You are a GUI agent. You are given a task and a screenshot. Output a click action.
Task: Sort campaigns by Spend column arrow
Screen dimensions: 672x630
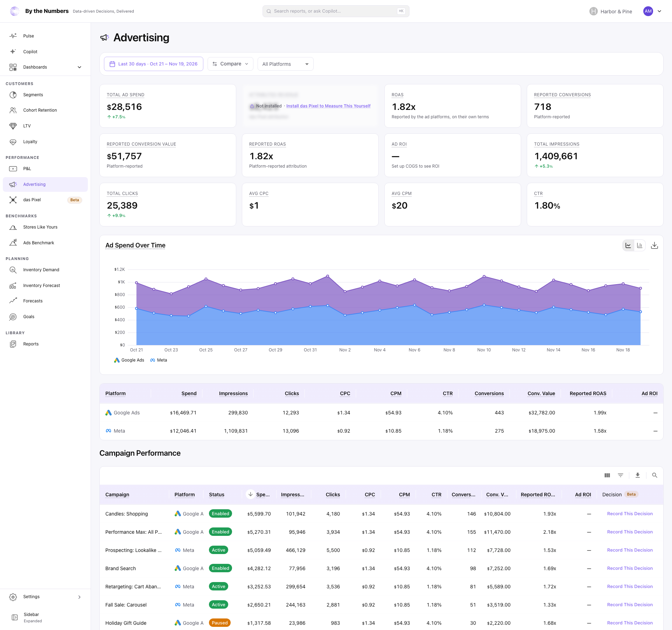[x=250, y=494]
